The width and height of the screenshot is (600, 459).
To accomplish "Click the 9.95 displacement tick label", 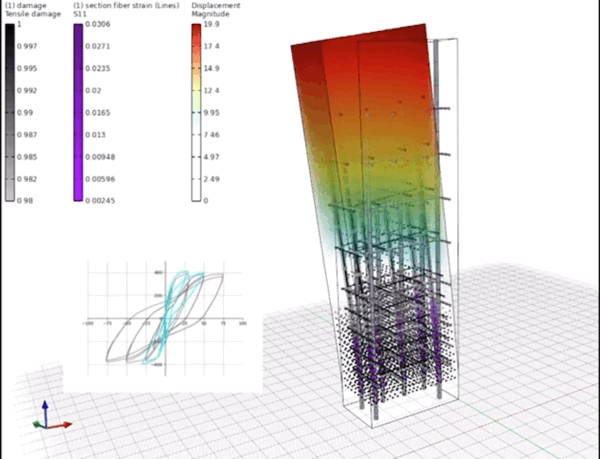I will coord(212,113).
